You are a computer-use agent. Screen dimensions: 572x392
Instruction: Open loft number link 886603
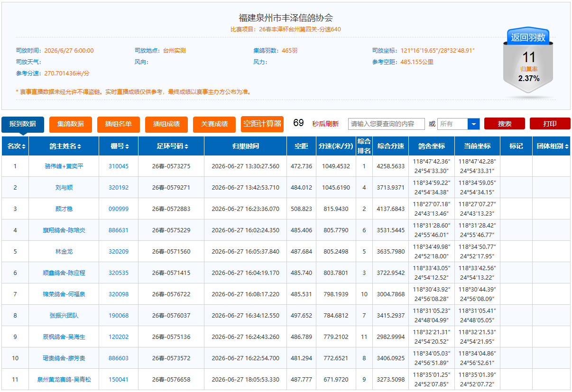coord(119,358)
